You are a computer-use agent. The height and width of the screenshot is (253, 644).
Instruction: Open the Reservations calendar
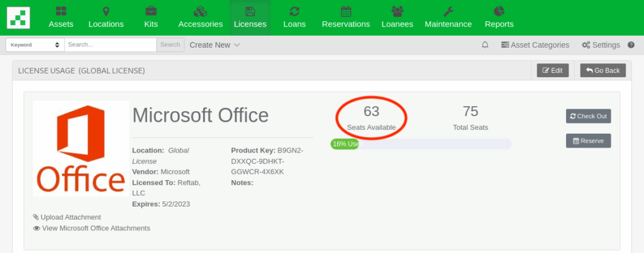(345, 18)
